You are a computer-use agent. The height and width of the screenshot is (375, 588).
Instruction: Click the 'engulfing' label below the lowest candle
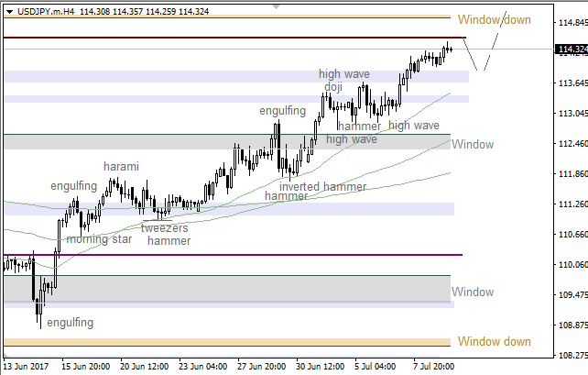[70, 323]
